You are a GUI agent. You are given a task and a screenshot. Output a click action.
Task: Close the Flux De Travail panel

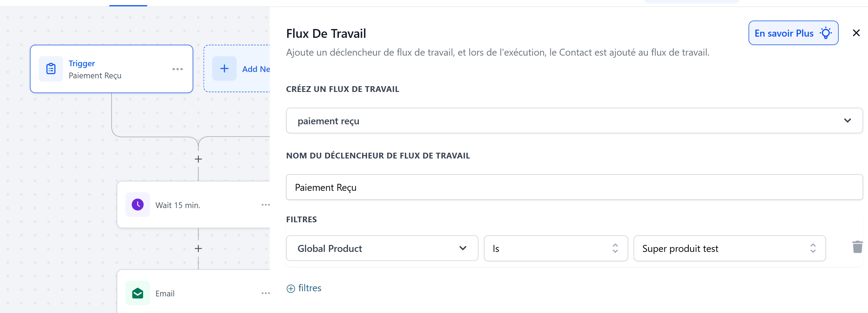point(856,33)
